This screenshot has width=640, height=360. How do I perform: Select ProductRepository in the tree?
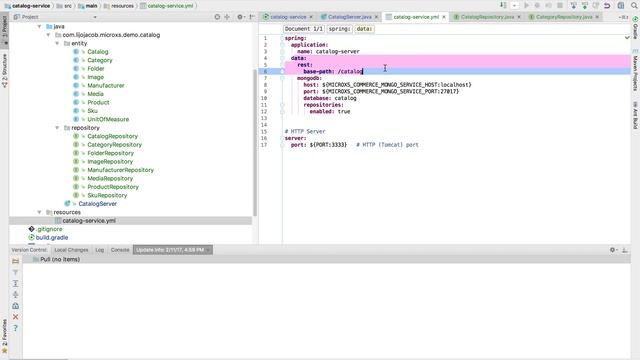pos(113,187)
